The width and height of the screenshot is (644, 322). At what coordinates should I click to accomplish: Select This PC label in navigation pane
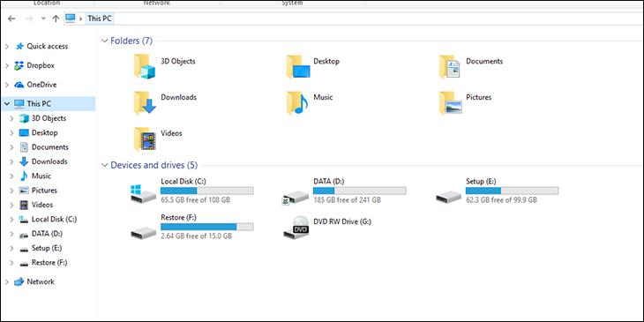39,104
